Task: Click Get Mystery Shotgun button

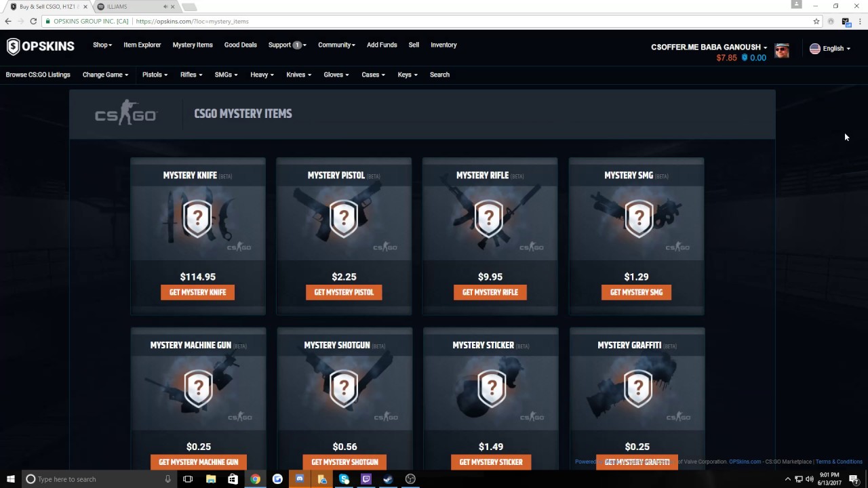Action: [344, 462]
